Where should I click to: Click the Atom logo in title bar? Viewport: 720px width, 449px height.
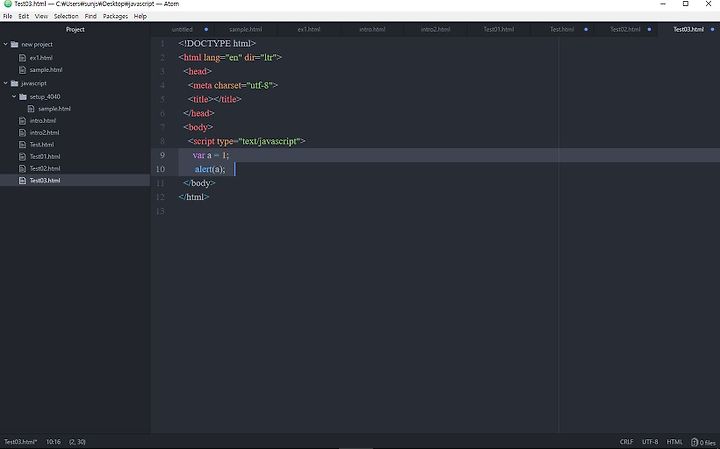7,4
